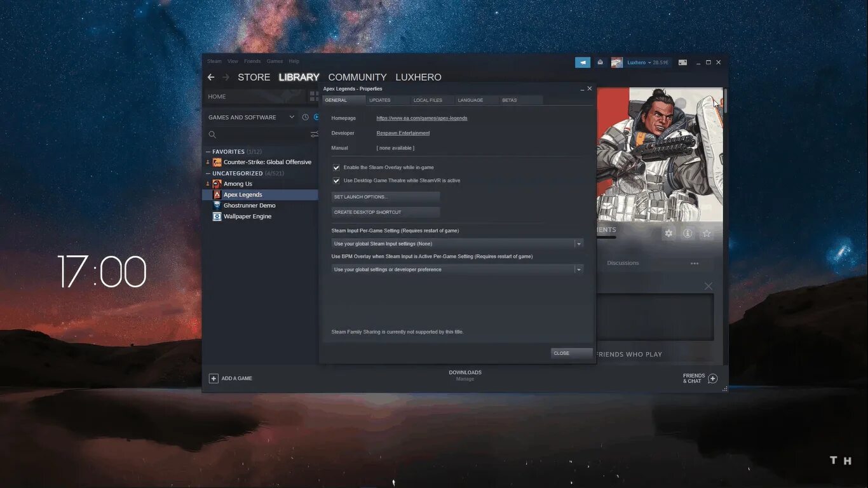Image resolution: width=868 pixels, height=488 pixels.
Task: Open the Friends menu
Action: pyautogui.click(x=252, y=61)
